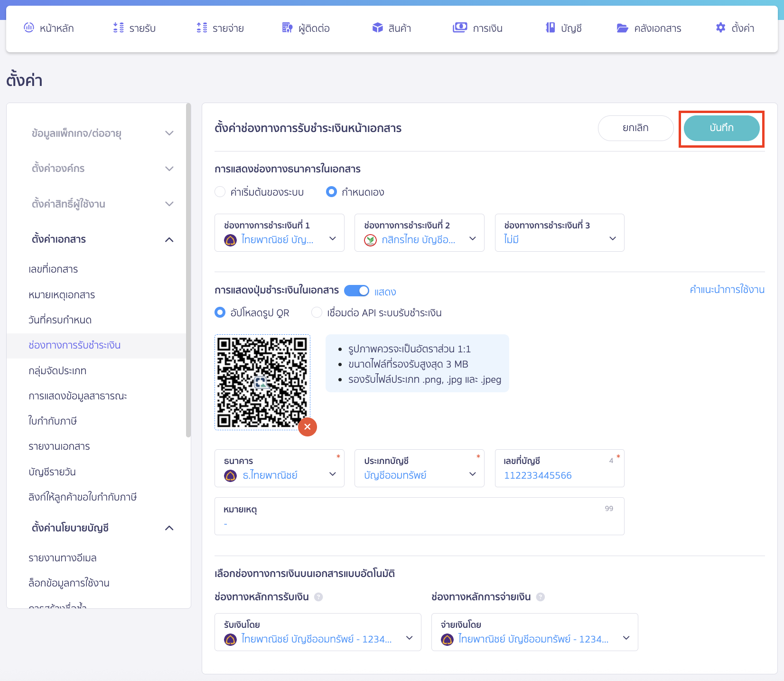Screen dimensions: 784x681
Task: Click the บันทึก save button
Action: pyautogui.click(x=721, y=128)
